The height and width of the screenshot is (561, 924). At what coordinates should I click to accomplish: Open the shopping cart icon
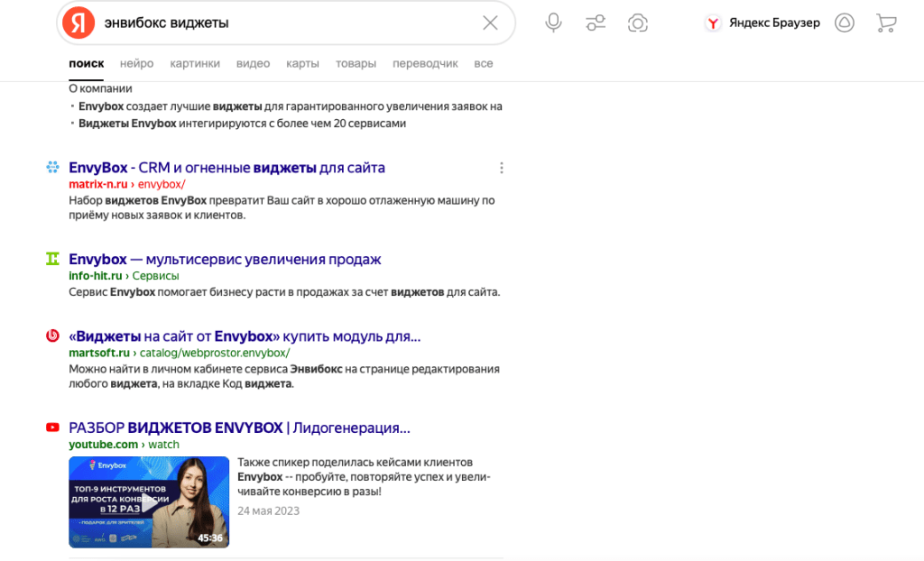(886, 23)
